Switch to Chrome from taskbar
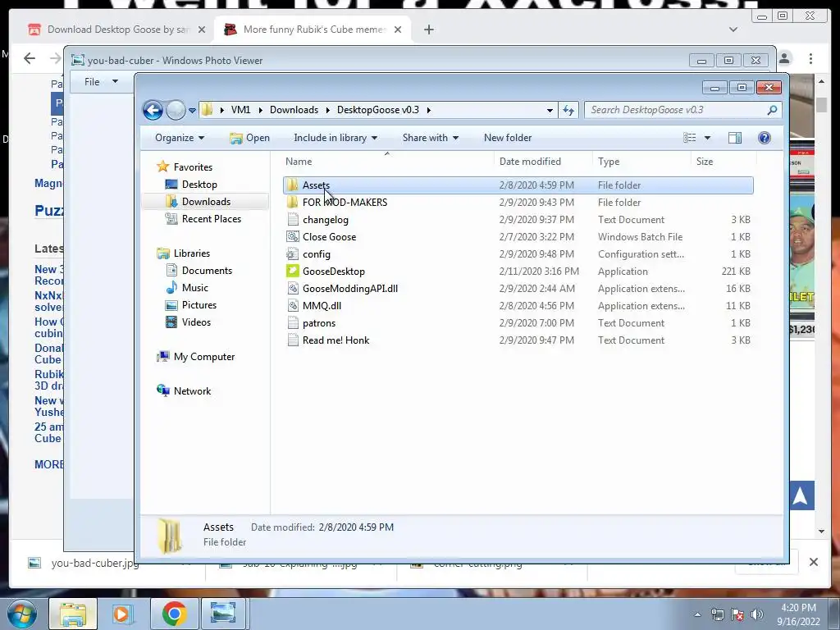 (175, 614)
